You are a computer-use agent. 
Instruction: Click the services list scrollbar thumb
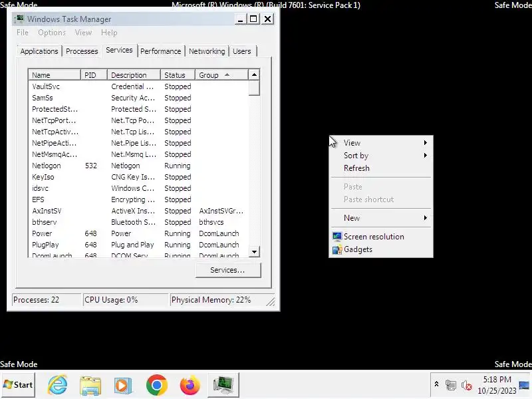(254, 88)
